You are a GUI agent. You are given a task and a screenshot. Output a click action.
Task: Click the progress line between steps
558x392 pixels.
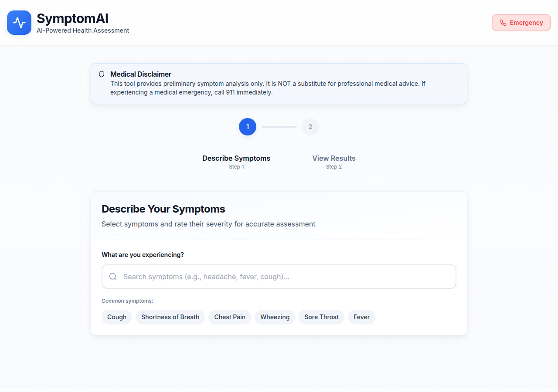click(279, 127)
